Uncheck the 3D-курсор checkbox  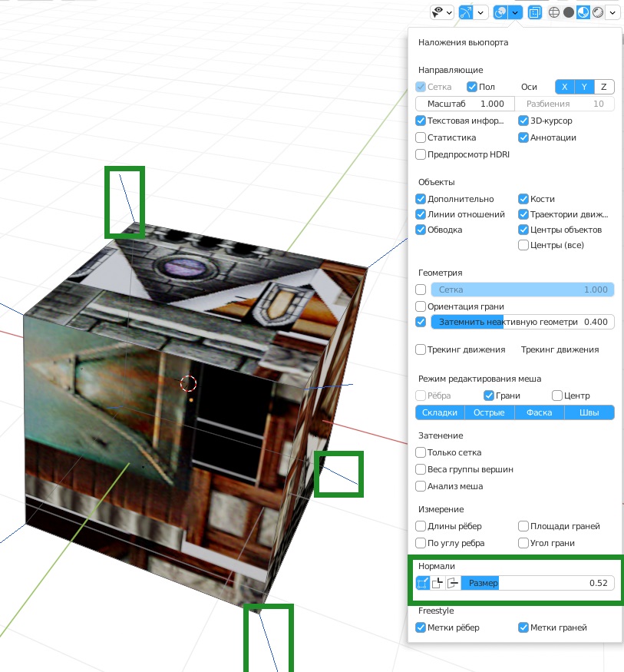[523, 121]
